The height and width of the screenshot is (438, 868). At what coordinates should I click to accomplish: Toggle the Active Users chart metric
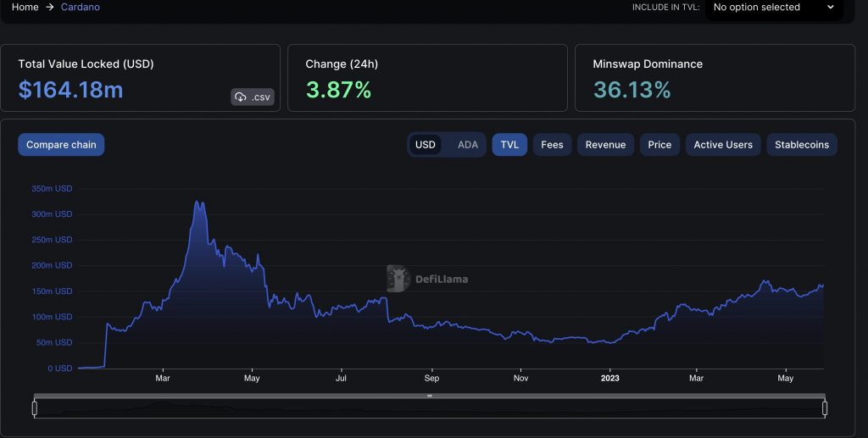coord(723,144)
